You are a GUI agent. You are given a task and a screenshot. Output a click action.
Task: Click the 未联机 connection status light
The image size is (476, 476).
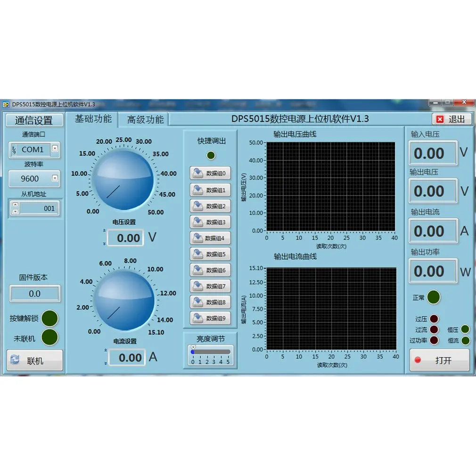tap(50, 337)
